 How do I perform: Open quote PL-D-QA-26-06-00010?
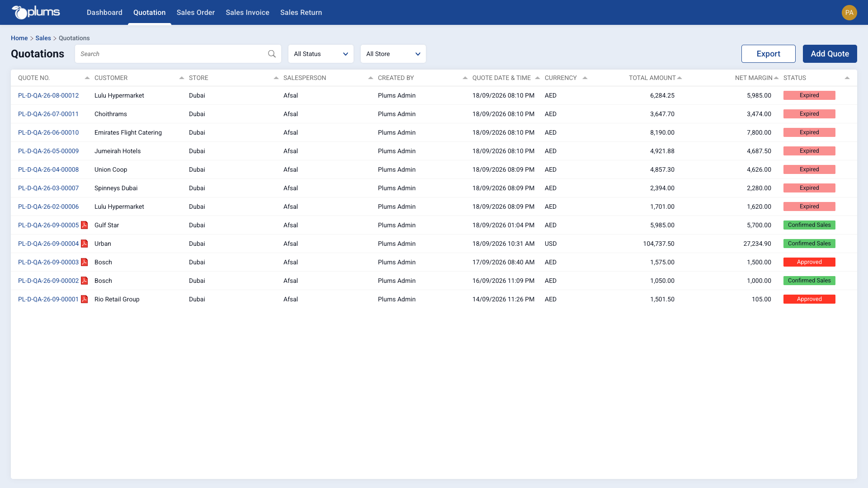point(48,132)
